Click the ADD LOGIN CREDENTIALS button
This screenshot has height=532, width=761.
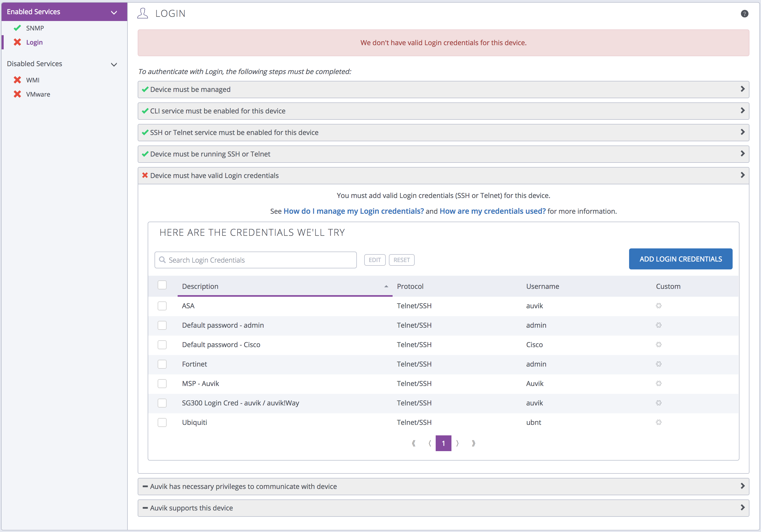pos(680,259)
